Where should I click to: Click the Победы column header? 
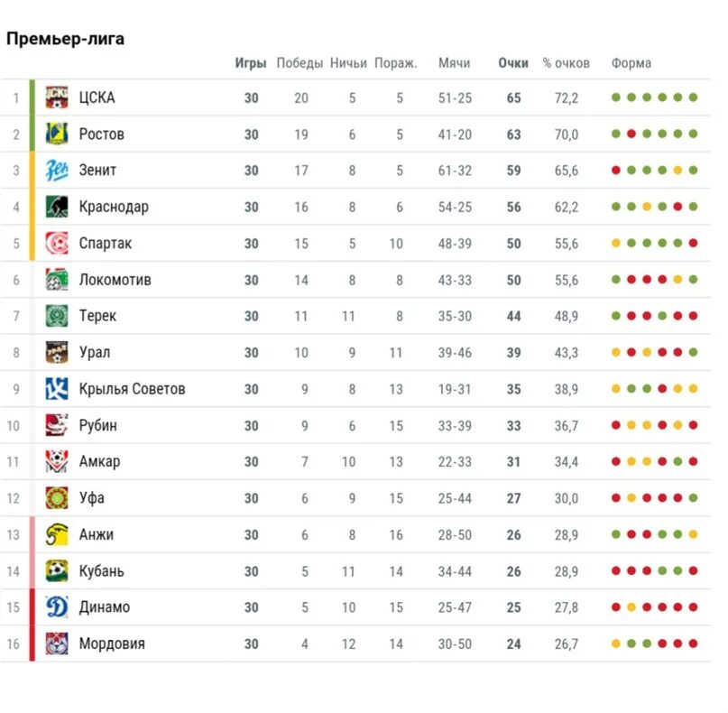coord(299,63)
